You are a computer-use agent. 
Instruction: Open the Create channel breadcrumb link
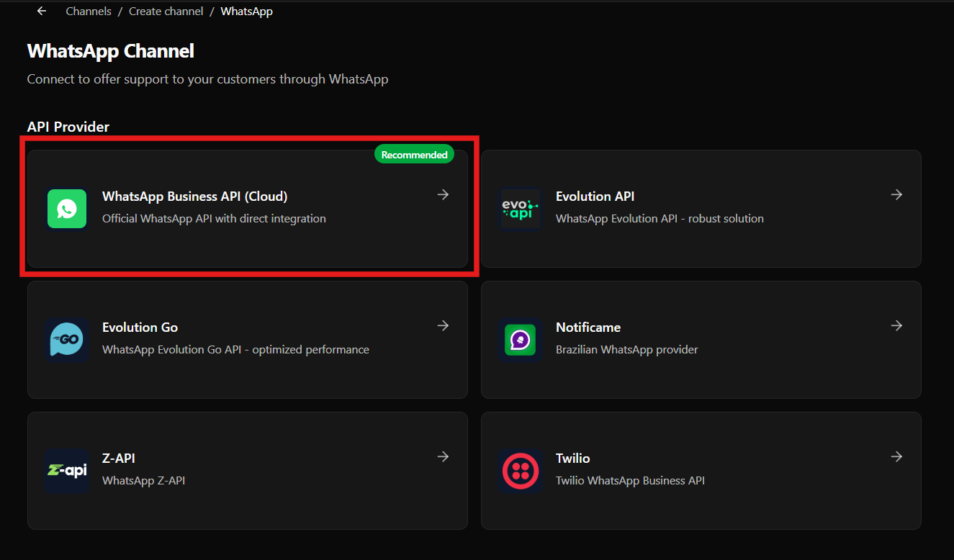click(x=165, y=12)
